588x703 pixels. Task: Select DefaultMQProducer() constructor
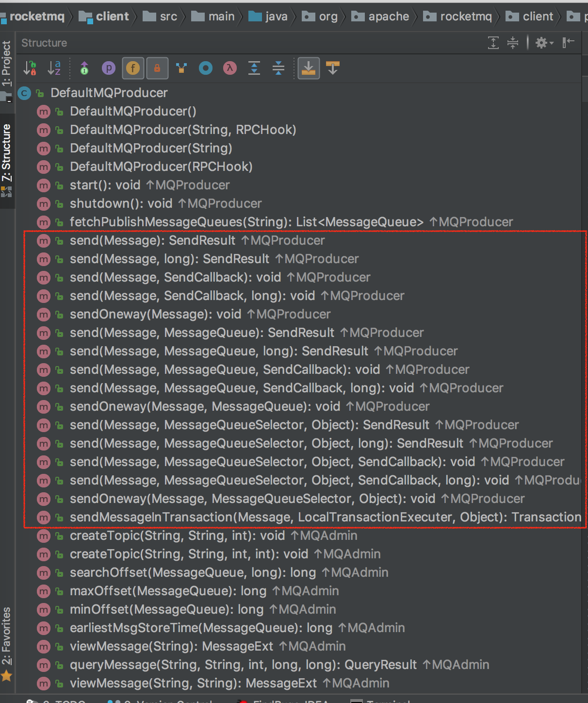(133, 111)
